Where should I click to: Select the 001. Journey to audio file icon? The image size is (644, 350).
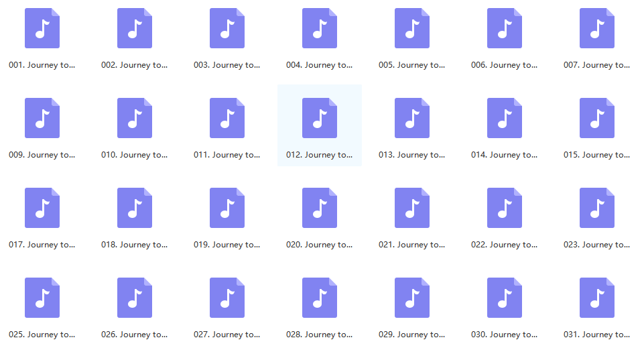42,28
